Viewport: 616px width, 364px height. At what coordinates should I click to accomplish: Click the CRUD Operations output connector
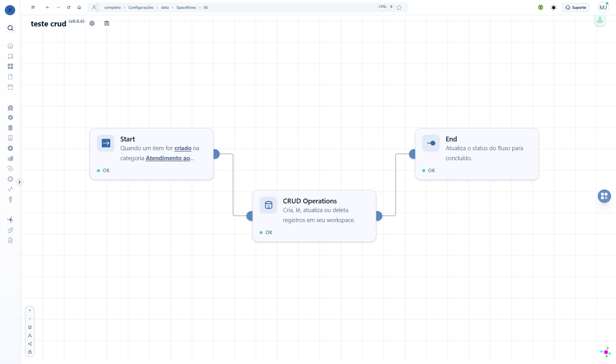click(x=379, y=216)
